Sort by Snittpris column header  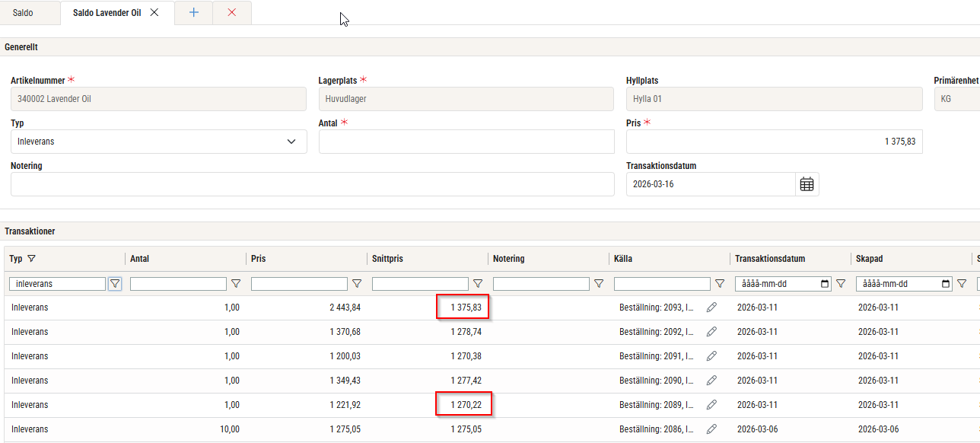(x=387, y=259)
